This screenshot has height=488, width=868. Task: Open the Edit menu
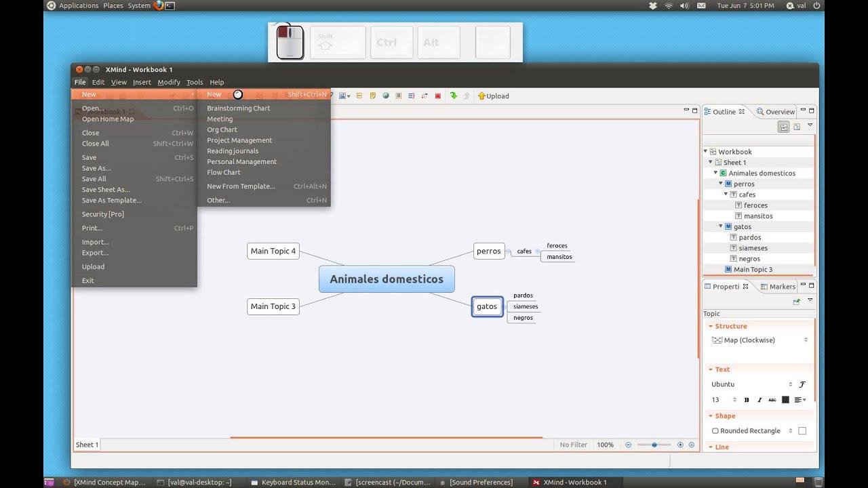(x=98, y=82)
